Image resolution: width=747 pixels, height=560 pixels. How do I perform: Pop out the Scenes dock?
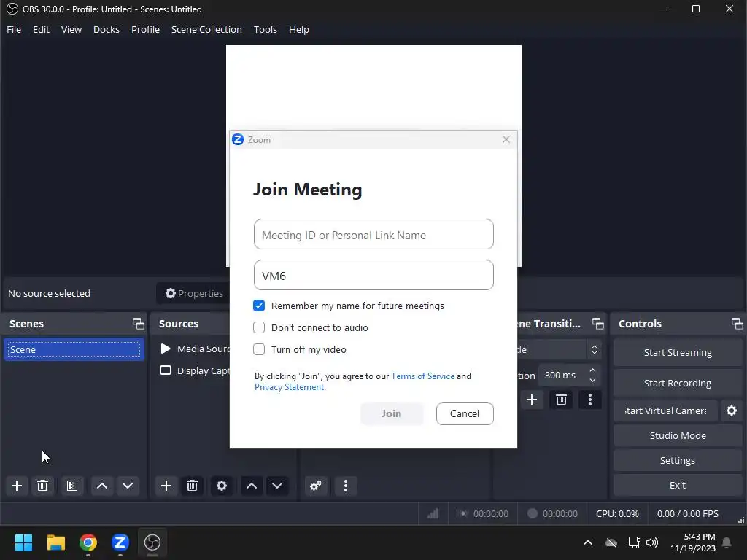(x=138, y=324)
